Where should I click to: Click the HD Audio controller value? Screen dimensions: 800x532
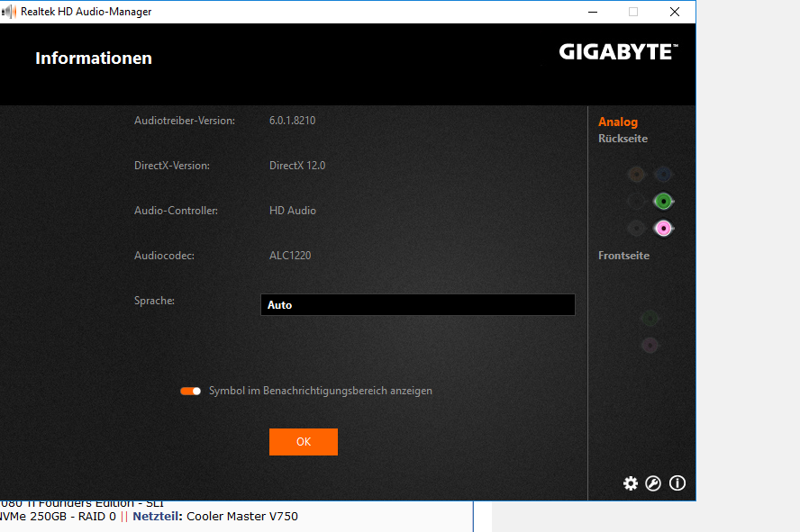point(293,211)
